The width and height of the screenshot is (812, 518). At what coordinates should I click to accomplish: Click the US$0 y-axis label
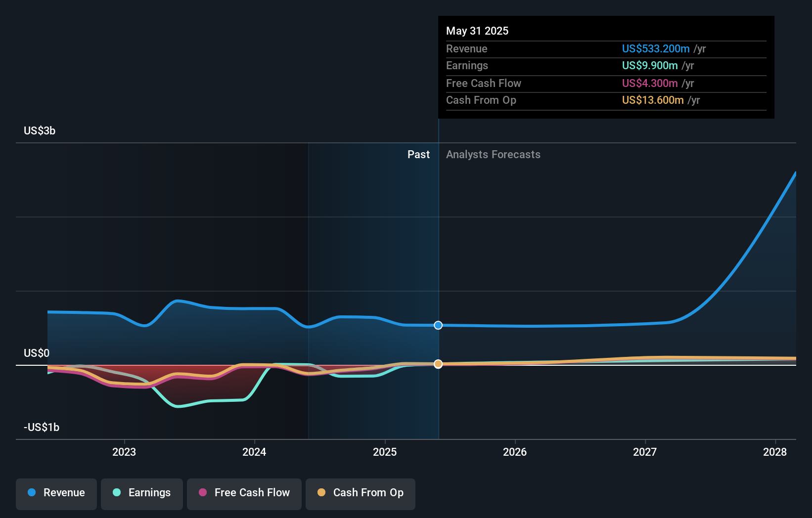[37, 353]
